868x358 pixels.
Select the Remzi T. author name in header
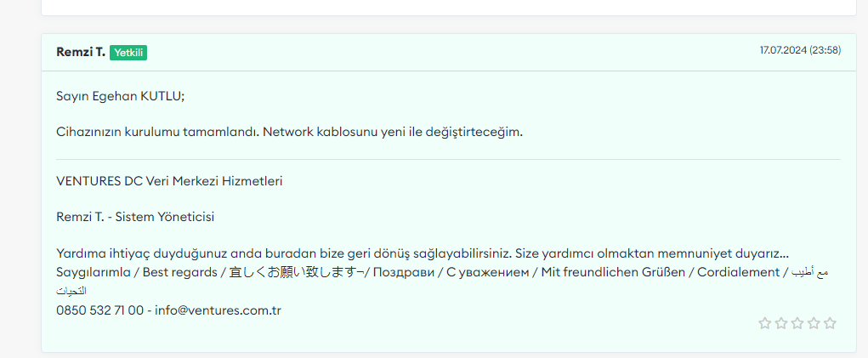(81, 52)
